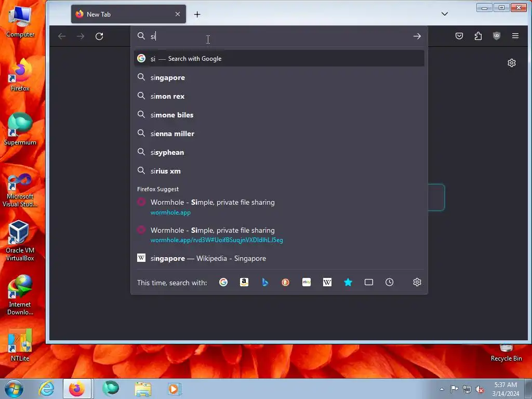Open Recycle Bin on desktop
Viewport: 532px width, 399px height.
(506, 353)
